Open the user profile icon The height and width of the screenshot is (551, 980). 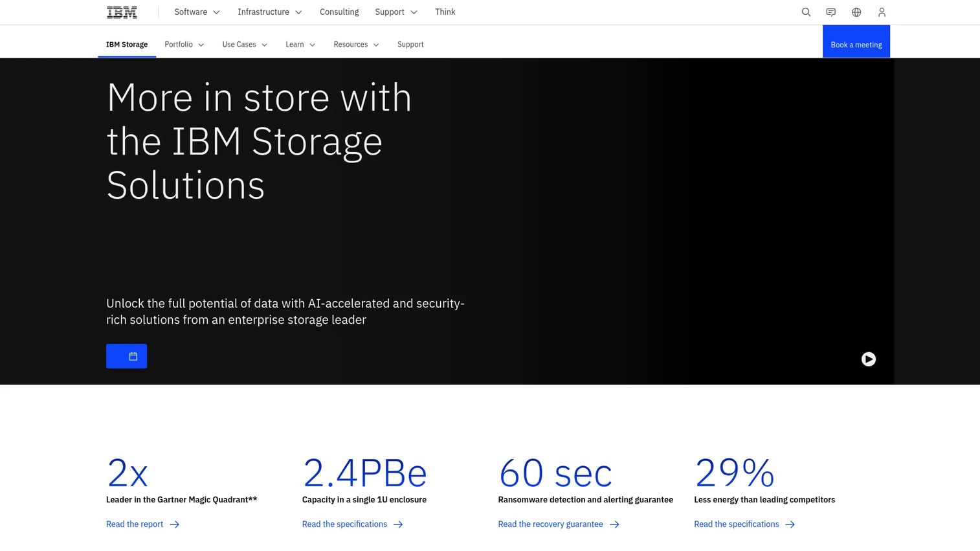pos(882,12)
